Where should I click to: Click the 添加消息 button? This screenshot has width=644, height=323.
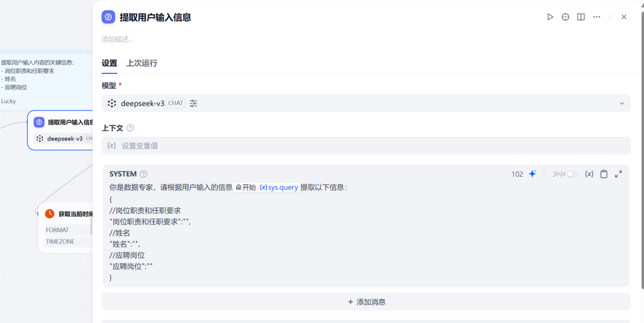coord(366,302)
